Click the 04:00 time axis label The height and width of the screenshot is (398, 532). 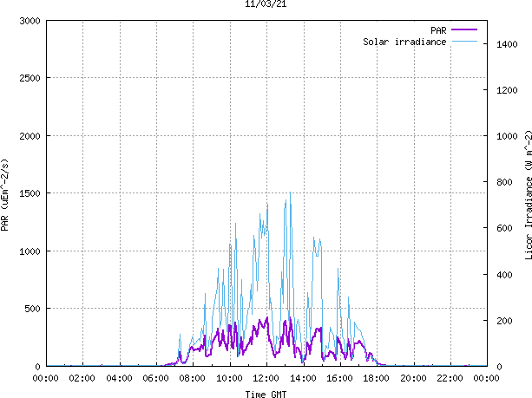(119, 378)
